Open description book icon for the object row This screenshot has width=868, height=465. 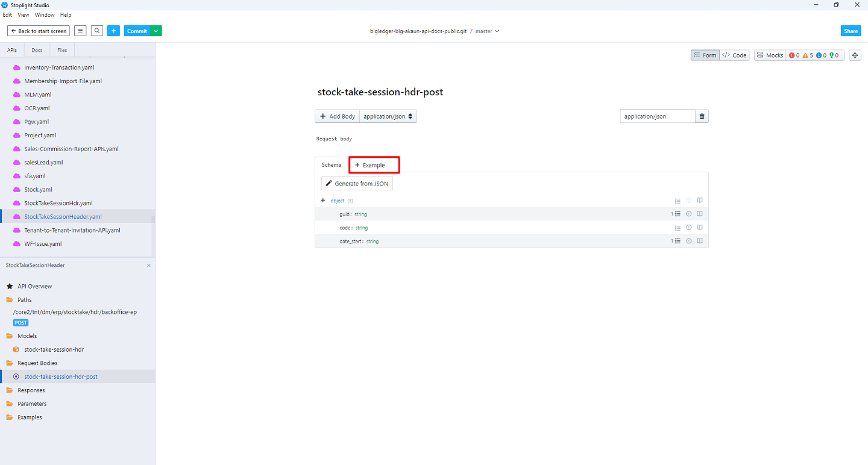[700, 201]
